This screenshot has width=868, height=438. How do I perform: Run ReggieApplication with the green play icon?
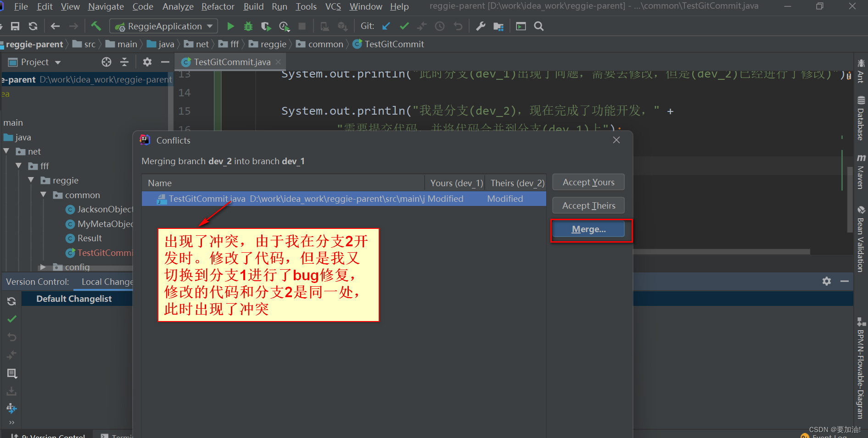click(x=231, y=26)
